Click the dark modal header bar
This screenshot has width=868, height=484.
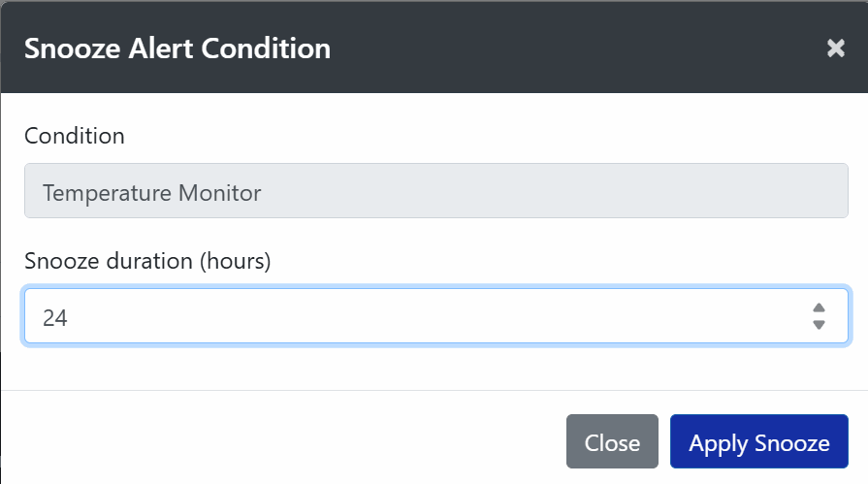(434, 48)
